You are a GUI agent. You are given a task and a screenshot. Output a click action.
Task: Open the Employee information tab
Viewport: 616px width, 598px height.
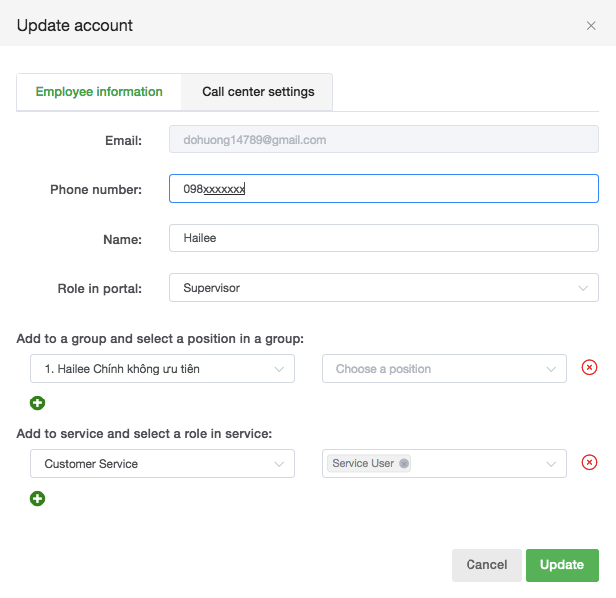pyautogui.click(x=99, y=92)
